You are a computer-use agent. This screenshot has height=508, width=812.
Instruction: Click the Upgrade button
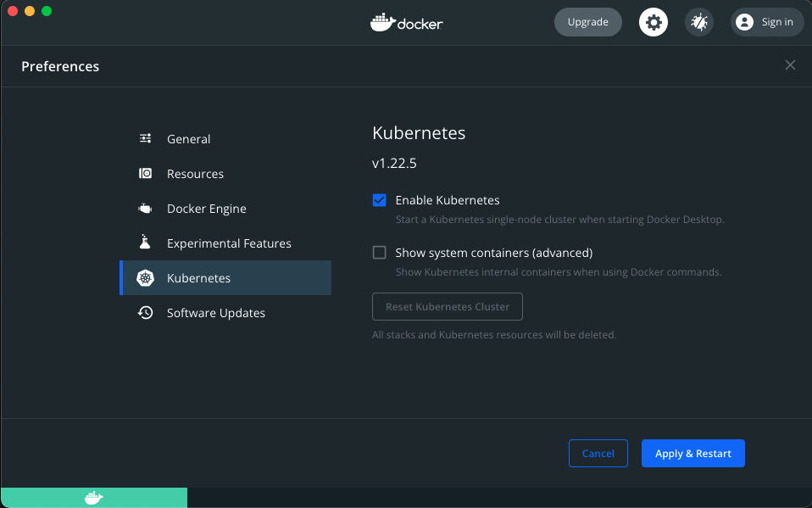(x=587, y=22)
